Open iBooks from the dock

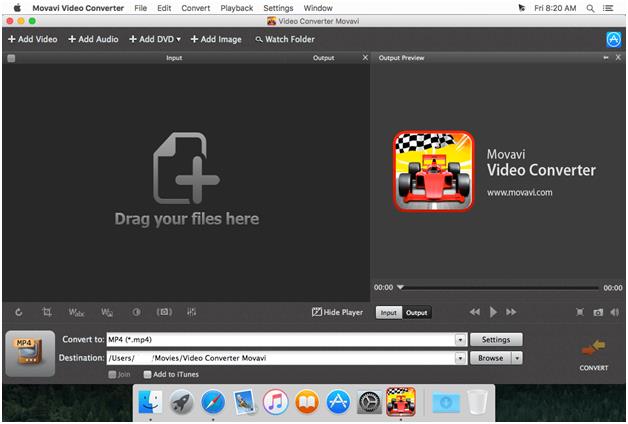[x=307, y=402]
